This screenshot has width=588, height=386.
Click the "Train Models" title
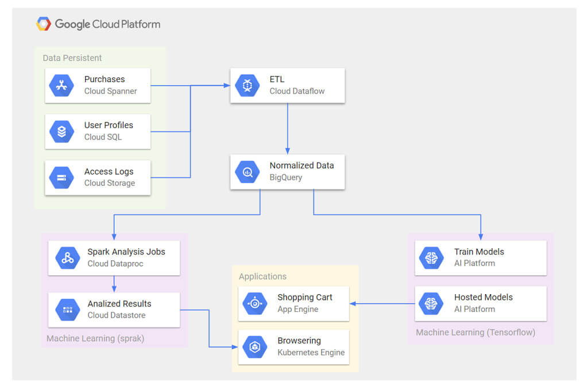click(479, 252)
